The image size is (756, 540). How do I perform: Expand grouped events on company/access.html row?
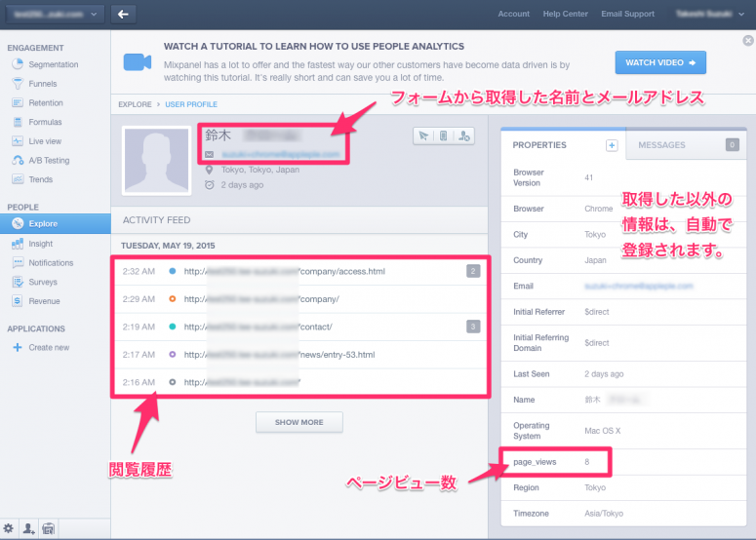473,271
